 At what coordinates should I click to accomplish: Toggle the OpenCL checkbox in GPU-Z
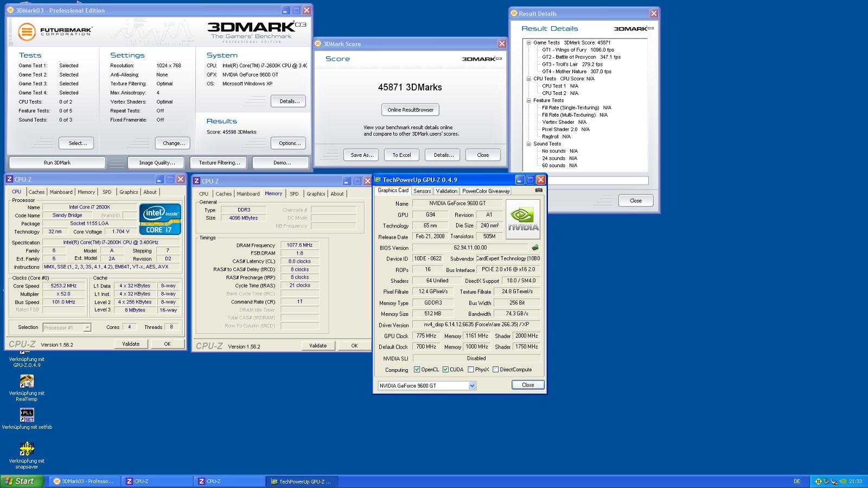click(x=417, y=370)
